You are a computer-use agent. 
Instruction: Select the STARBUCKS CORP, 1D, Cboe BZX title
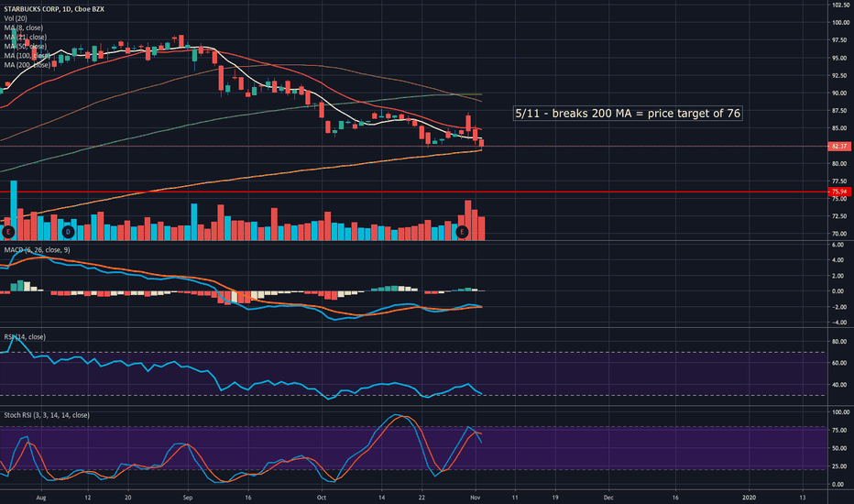pos(54,9)
